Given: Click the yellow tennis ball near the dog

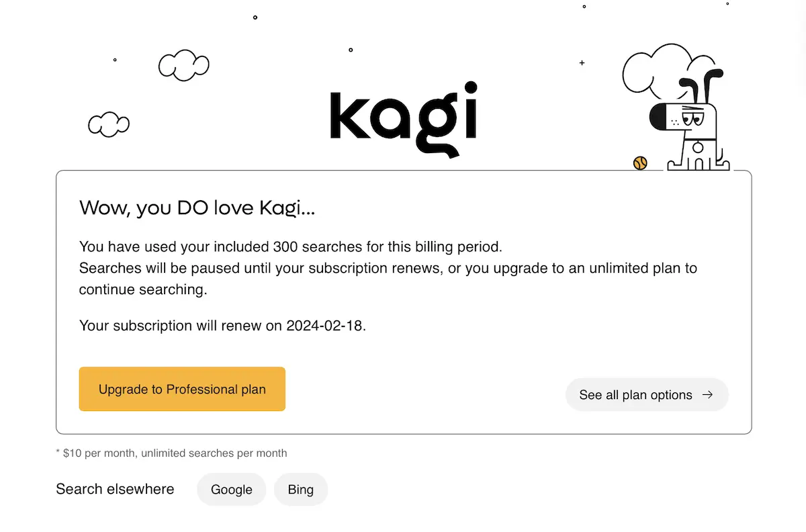Looking at the screenshot, I should click(639, 163).
